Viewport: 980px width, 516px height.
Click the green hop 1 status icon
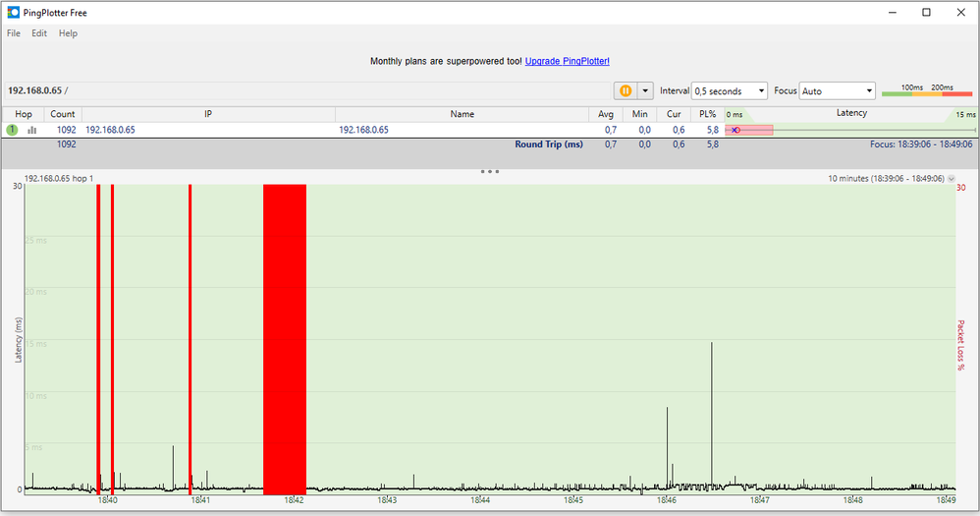(12, 130)
